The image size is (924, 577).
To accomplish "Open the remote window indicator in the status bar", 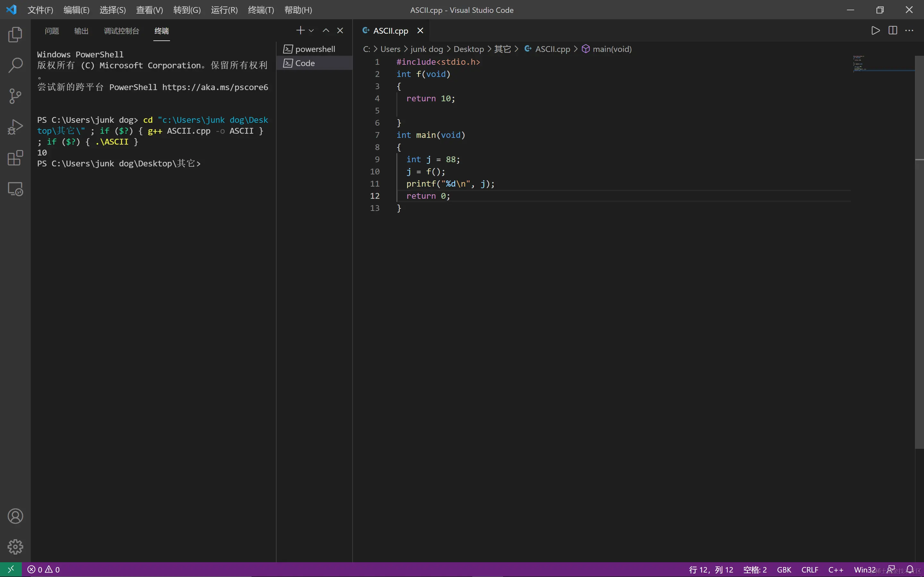I will pyautogui.click(x=11, y=569).
